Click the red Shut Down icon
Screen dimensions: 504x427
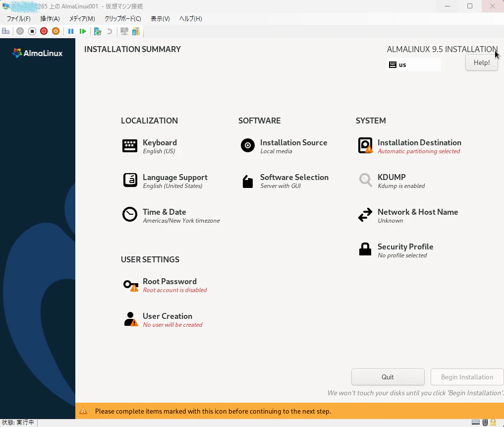(x=44, y=31)
